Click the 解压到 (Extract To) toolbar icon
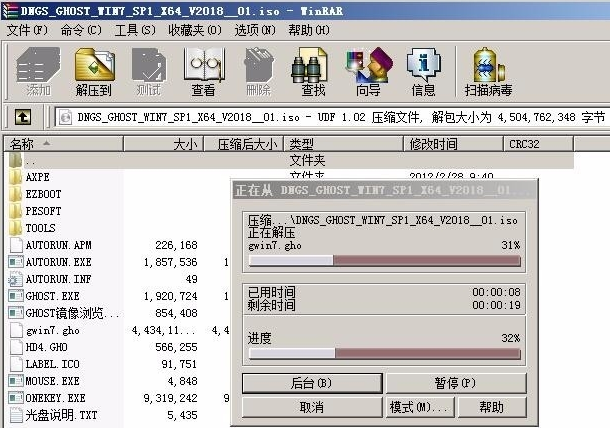Viewport: 610px width, 428px height. coord(94,72)
